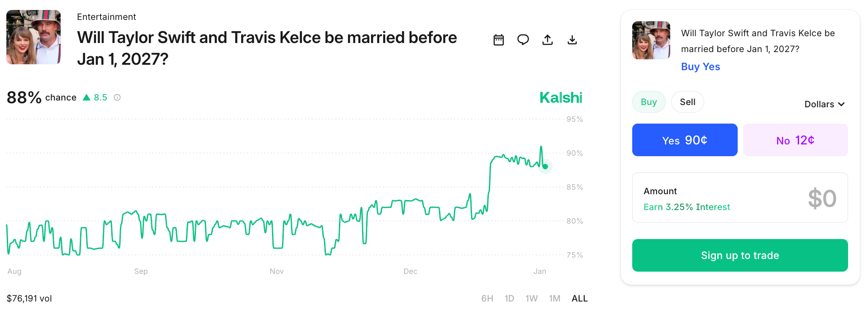Viewport: 868px width, 316px height.
Task: Click the Kalshi logo
Action: coord(561,97)
